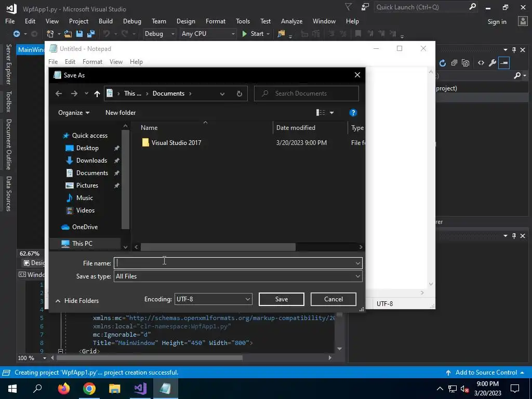Click the Show All Files icon
Viewport: 532px width, 399px height.
tap(465, 63)
